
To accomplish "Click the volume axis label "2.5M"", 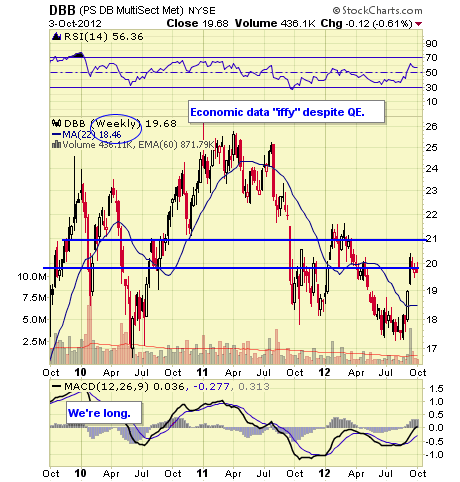I will (35, 342).
